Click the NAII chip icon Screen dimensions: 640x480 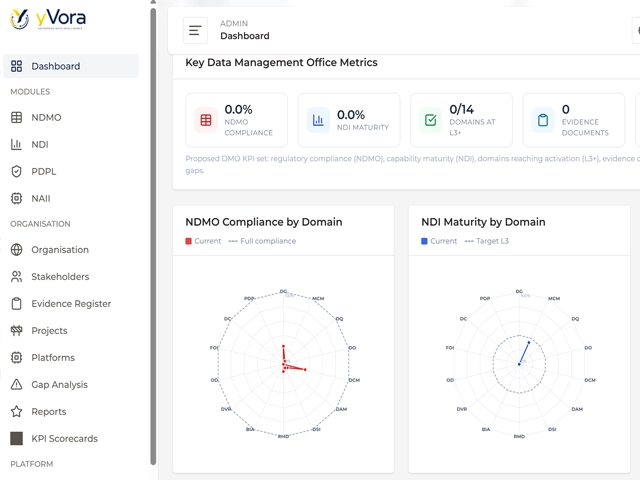16,198
